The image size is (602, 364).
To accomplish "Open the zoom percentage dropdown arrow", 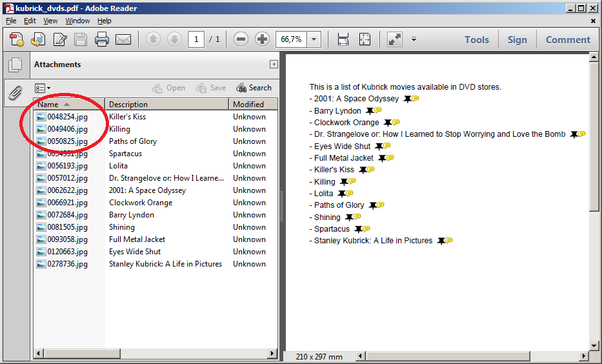I will pos(314,39).
